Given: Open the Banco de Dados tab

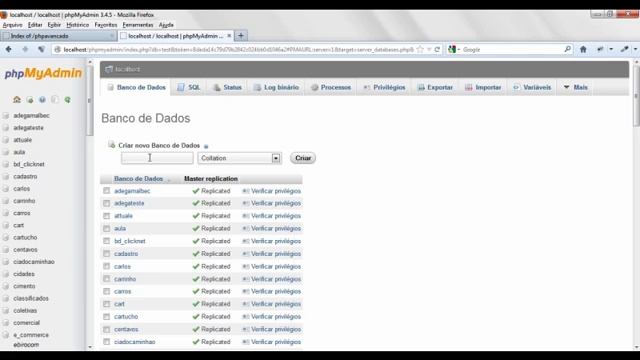Looking at the screenshot, I should pyautogui.click(x=136, y=87).
